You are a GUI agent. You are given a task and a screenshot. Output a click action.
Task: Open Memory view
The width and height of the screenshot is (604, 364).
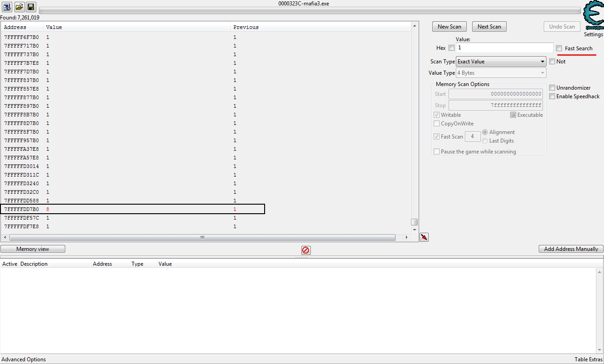coord(33,249)
